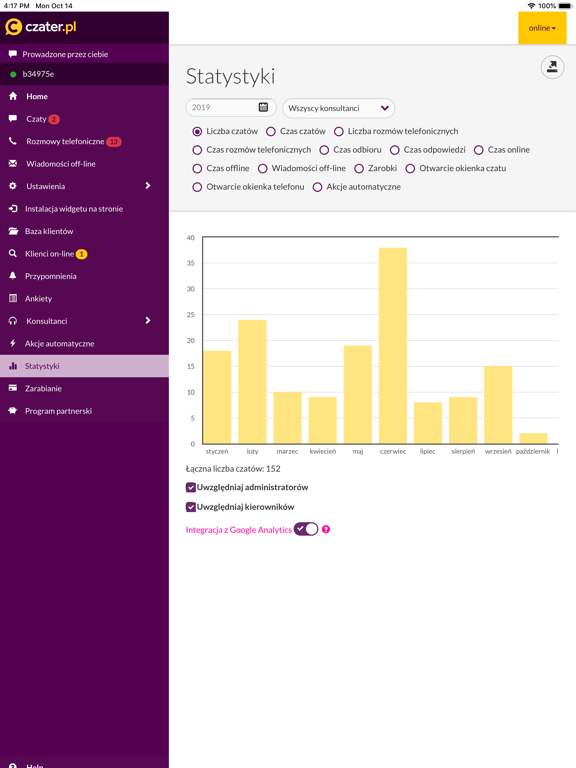Select the Akcje automatyczne radio button
This screenshot has width=576, height=768.
[x=317, y=187]
